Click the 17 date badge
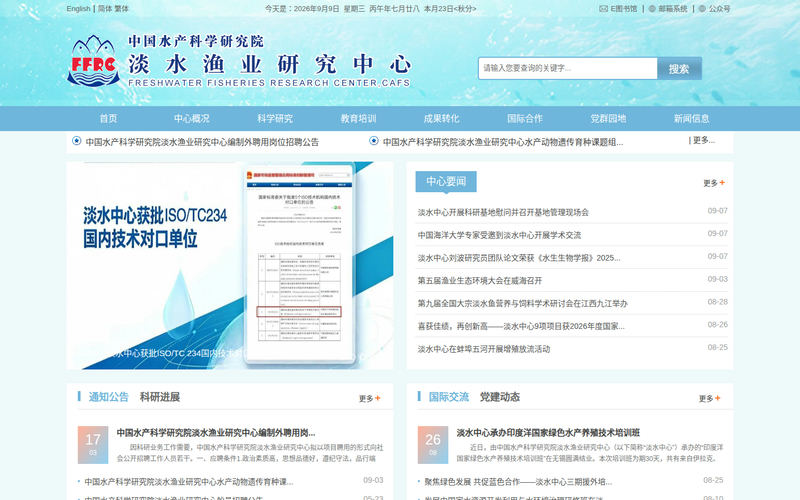Viewport: 800px width, 500px height. 93,444
